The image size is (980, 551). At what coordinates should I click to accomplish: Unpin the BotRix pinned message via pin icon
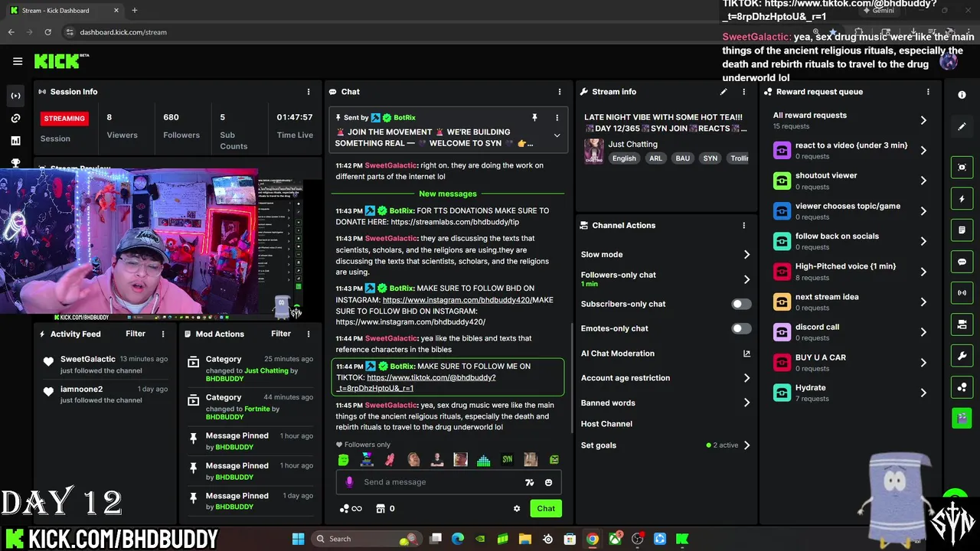(x=534, y=118)
